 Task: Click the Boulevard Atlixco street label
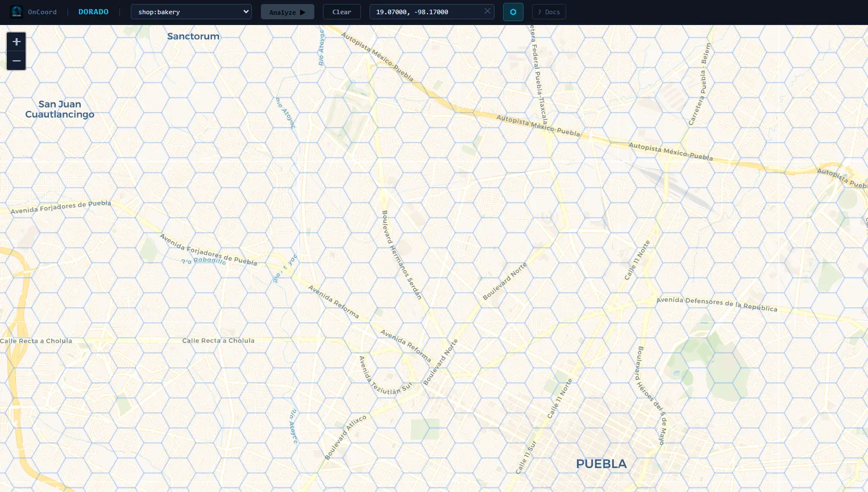click(x=346, y=437)
